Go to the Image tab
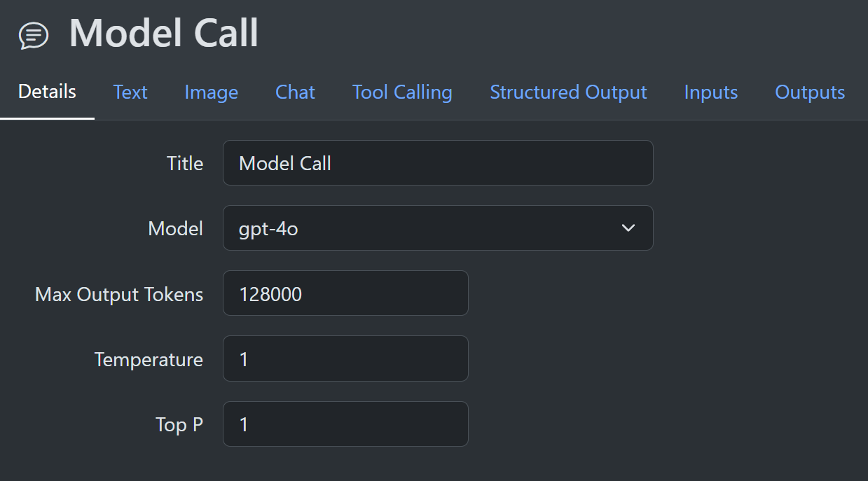 pyautogui.click(x=211, y=92)
